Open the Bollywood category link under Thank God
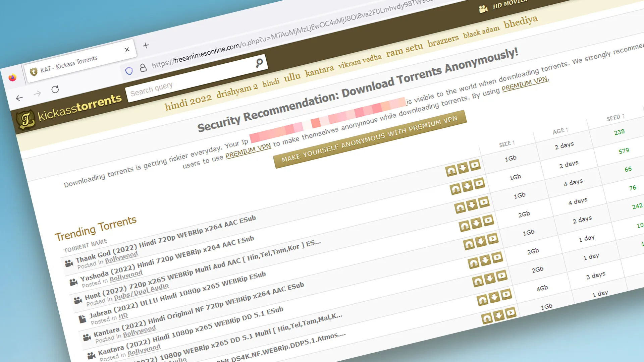This screenshot has width=644, height=362. click(121, 257)
